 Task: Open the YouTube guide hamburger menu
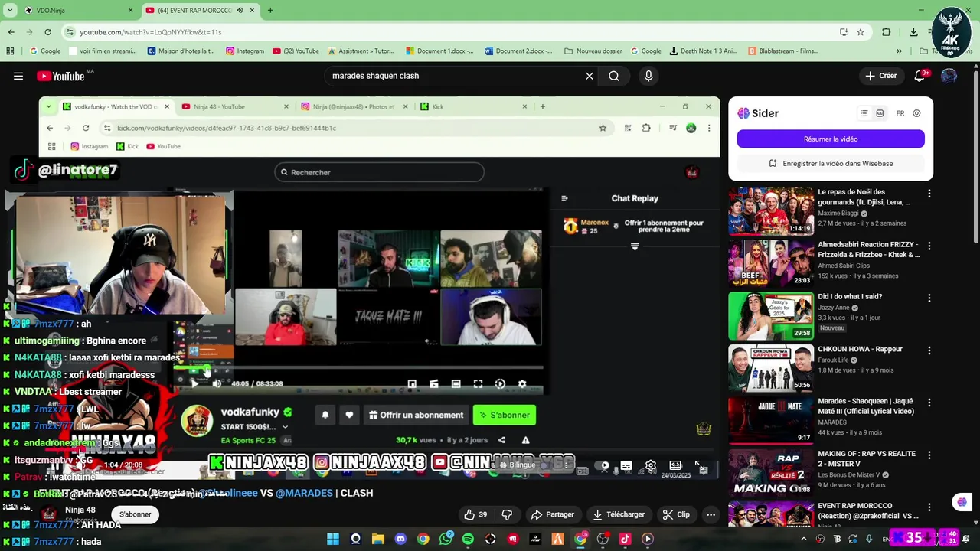(x=18, y=76)
